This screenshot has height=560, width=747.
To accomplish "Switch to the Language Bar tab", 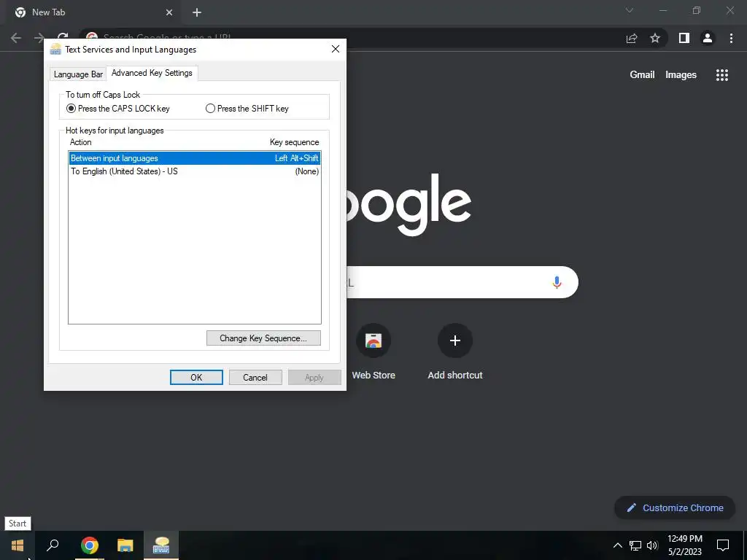I will click(x=78, y=74).
